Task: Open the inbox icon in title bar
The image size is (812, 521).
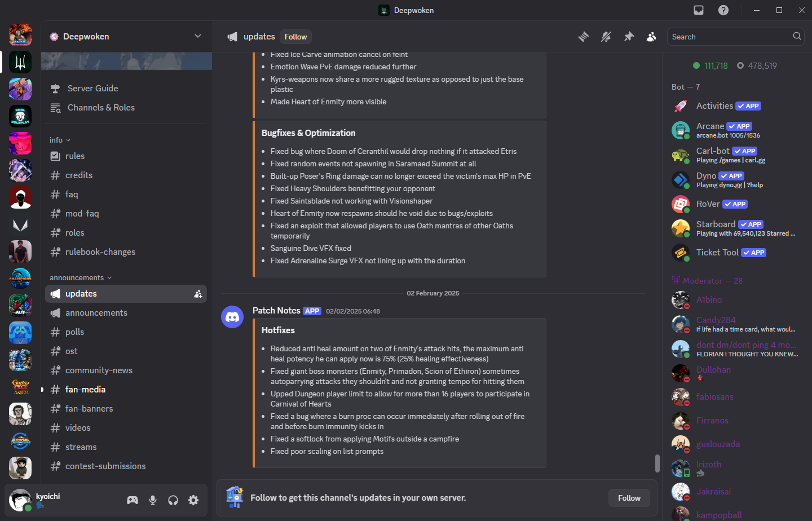Action: coord(699,10)
